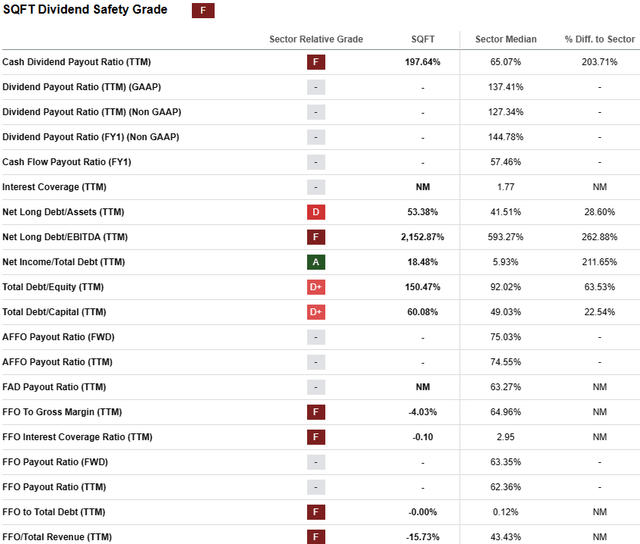
Task: Click the percent difference value 203.71%
Action: pyautogui.click(x=600, y=62)
